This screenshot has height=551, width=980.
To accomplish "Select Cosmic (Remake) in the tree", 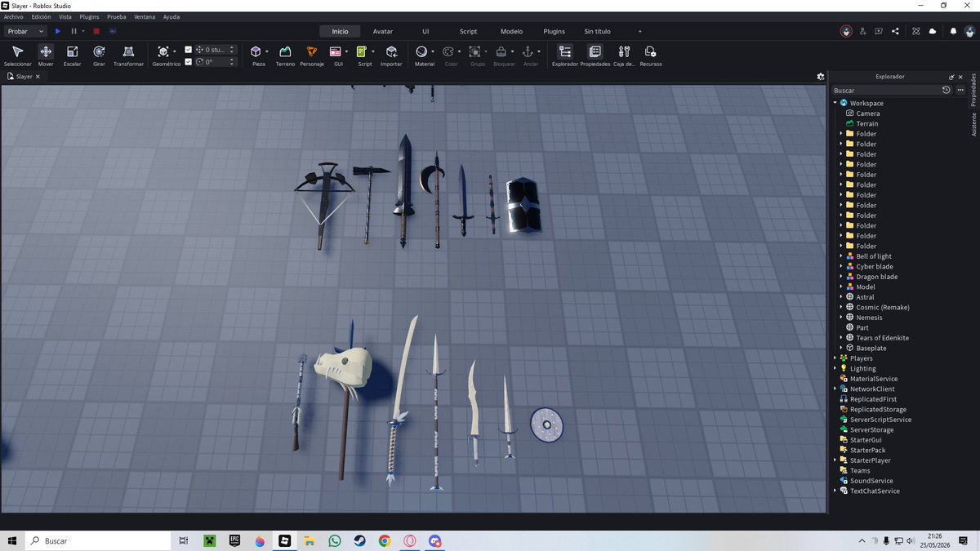I will tap(882, 307).
